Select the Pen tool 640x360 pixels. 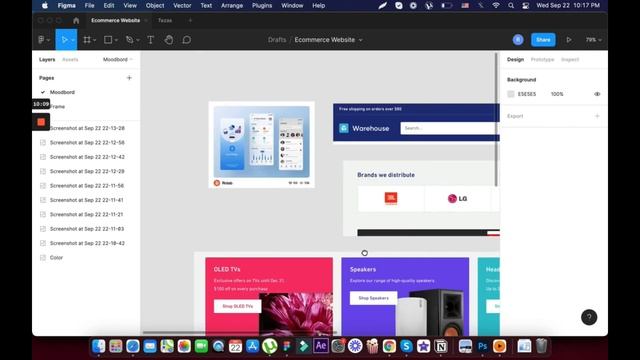click(x=130, y=40)
